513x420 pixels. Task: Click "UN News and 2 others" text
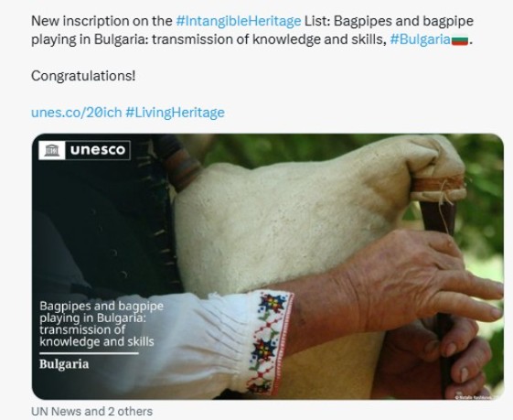click(x=92, y=412)
